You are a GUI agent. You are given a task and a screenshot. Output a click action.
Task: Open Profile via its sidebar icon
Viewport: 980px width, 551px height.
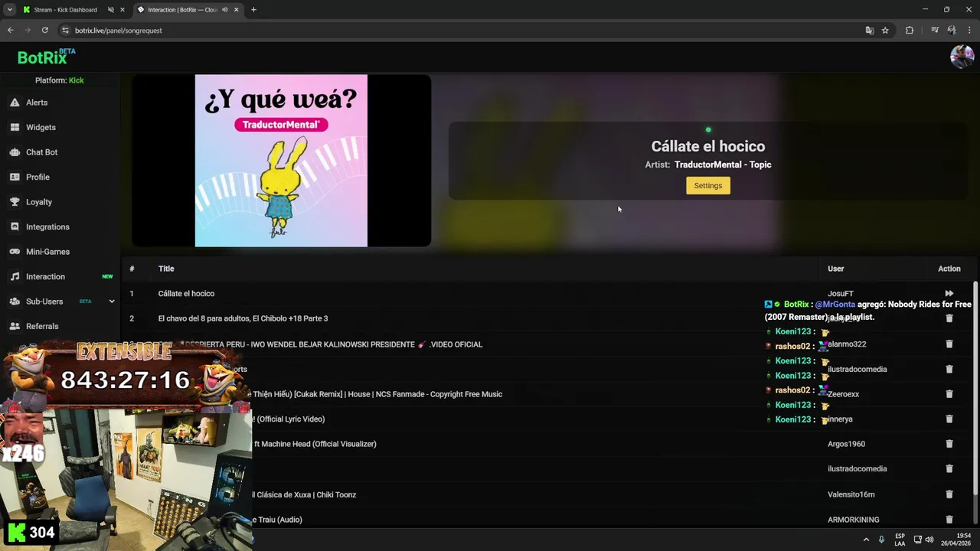[x=15, y=177]
